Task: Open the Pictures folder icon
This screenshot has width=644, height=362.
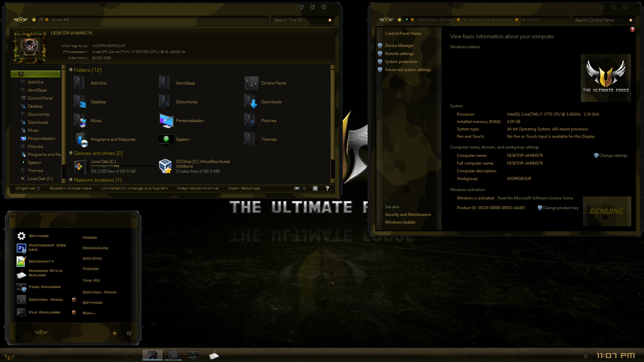Action: [250, 121]
